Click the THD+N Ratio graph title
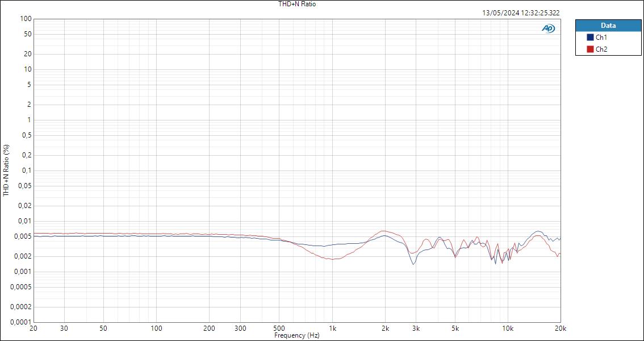Image resolution: width=644 pixels, height=341 pixels. (x=296, y=4)
